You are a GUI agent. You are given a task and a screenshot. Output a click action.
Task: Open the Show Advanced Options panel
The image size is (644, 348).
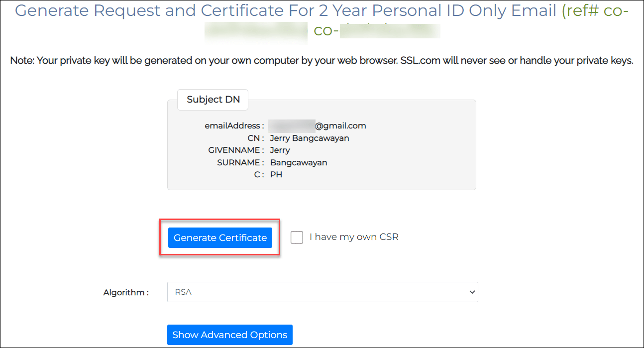click(x=229, y=335)
